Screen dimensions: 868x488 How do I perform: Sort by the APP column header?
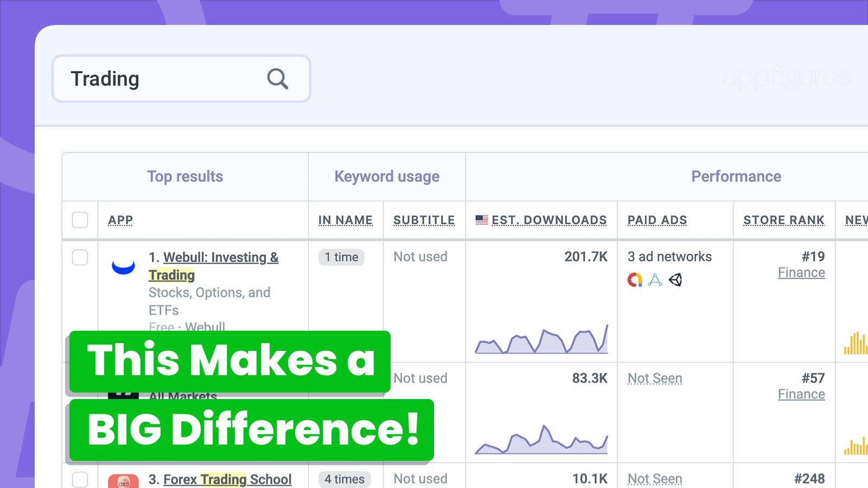[120, 220]
